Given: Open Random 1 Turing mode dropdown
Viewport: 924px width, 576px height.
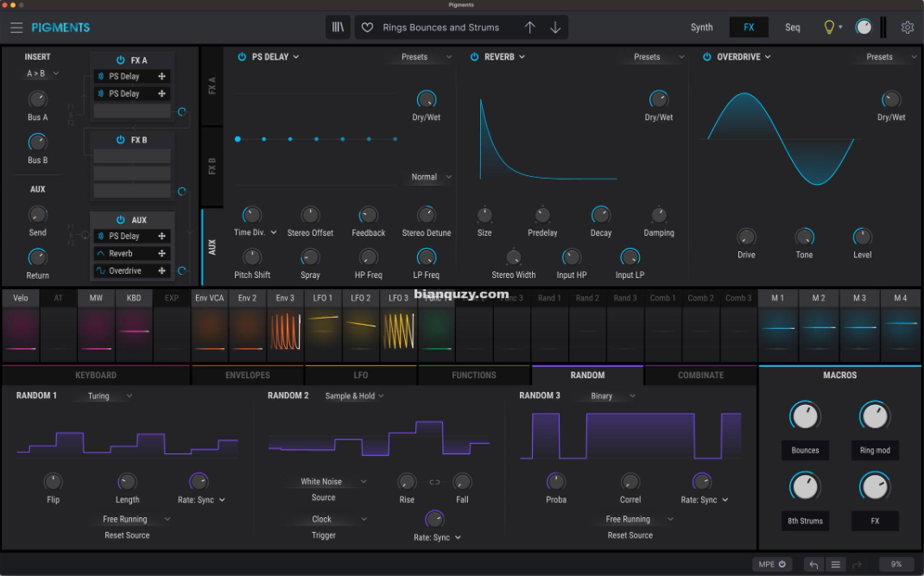Looking at the screenshot, I should (x=110, y=396).
